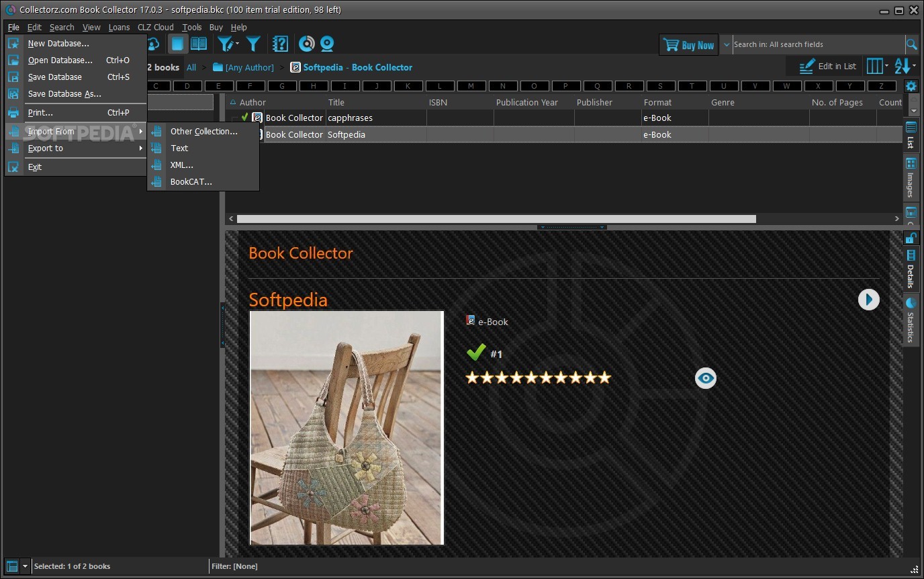
Task: Choose Text import option
Action: (203, 148)
